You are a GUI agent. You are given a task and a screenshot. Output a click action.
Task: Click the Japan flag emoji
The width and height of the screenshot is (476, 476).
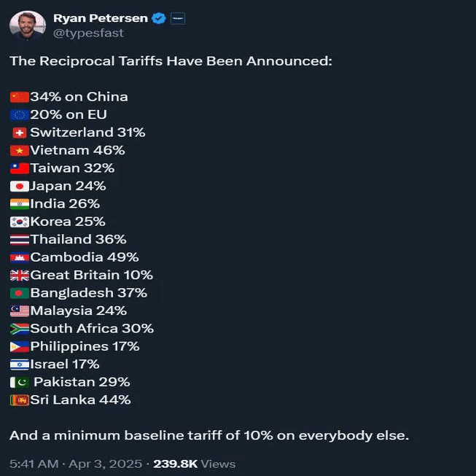pos(20,186)
